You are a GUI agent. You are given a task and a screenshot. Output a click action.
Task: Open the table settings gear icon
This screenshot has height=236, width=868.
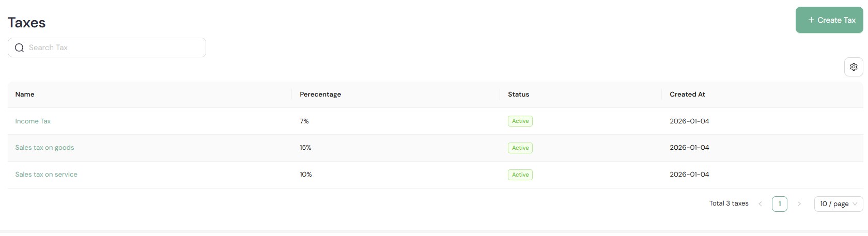[854, 67]
